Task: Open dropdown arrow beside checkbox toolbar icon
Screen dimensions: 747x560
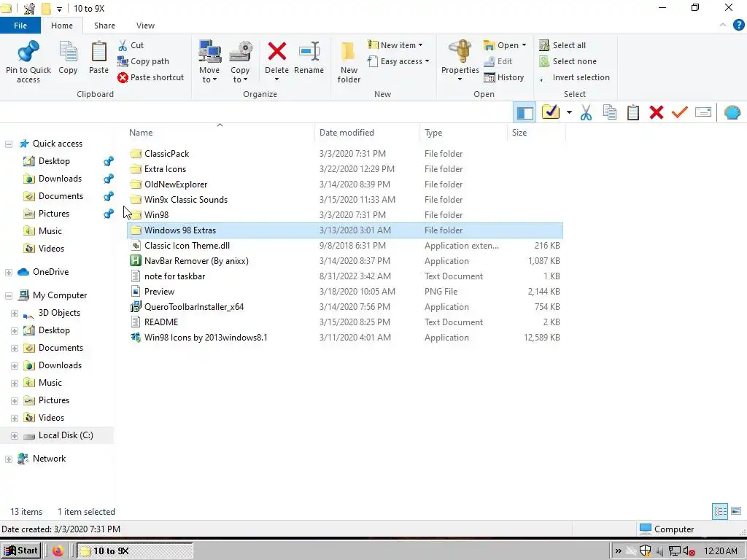Action: (569, 113)
